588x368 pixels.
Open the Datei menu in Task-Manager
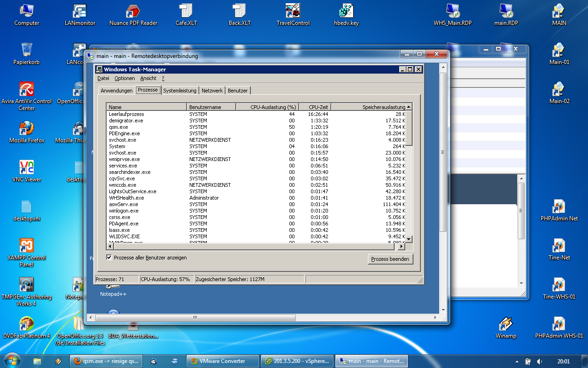click(103, 79)
